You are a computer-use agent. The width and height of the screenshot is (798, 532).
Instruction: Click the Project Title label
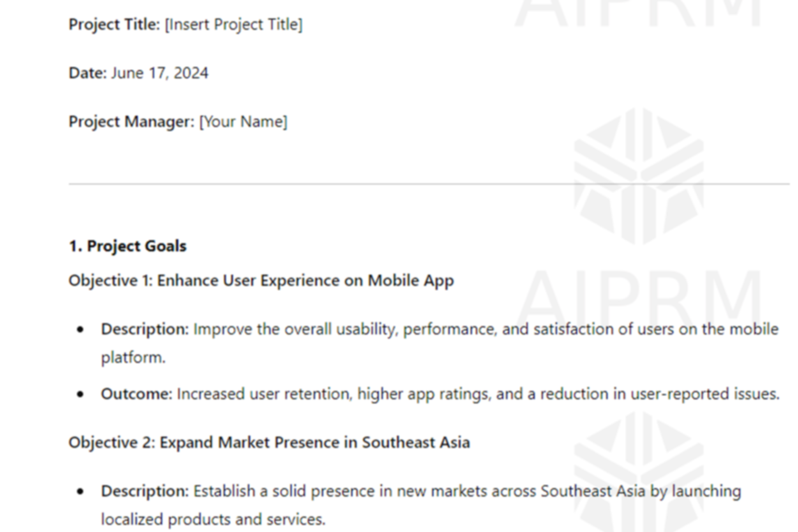click(x=114, y=25)
